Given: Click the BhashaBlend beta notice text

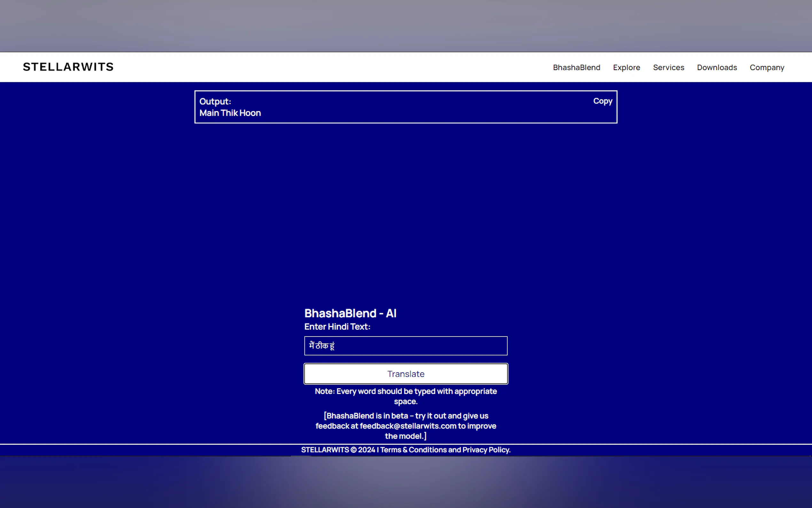Looking at the screenshot, I should click(x=405, y=416).
